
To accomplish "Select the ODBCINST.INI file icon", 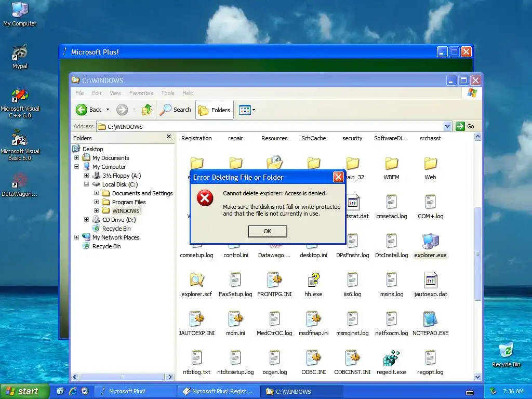I will coord(352,358).
